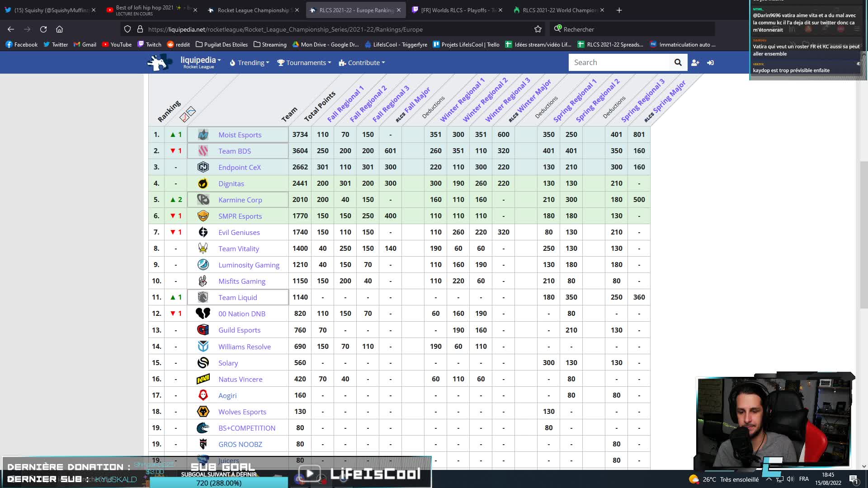
Task: Click the Moist Esports team logo
Action: [203, 135]
